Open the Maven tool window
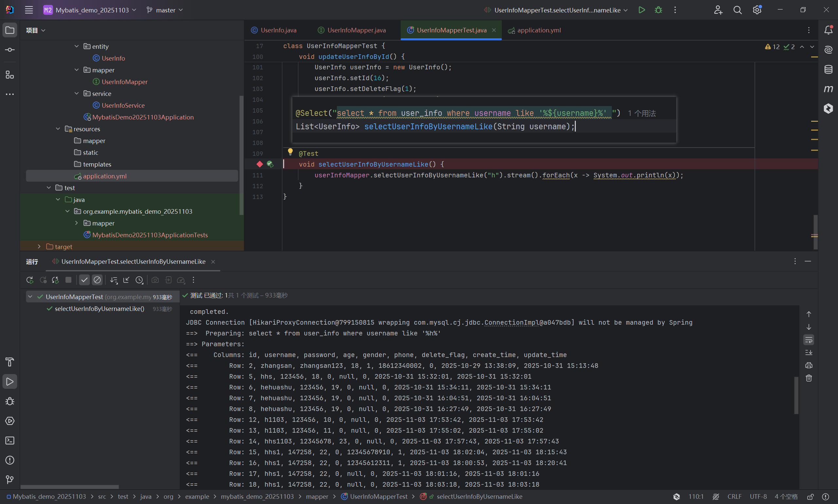Screen dimensions: 838x504 [828, 89]
